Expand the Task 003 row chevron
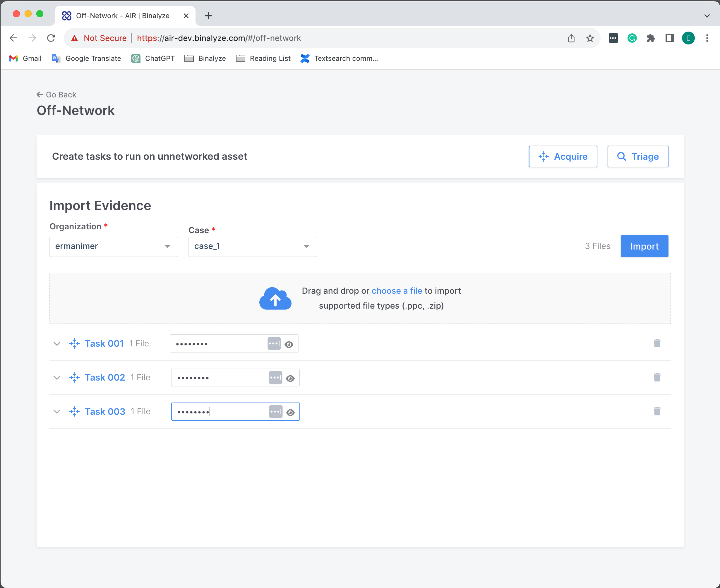720x588 pixels. click(57, 412)
